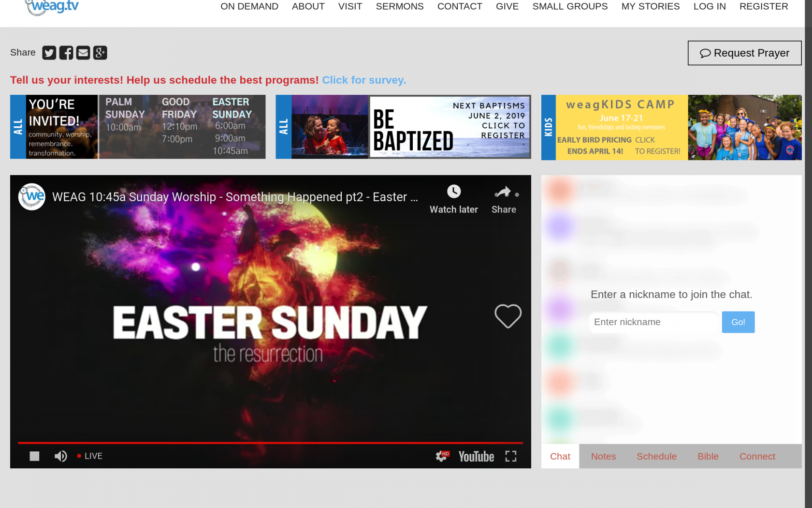Toggle fullscreen video mode
The width and height of the screenshot is (812, 508).
(x=511, y=456)
